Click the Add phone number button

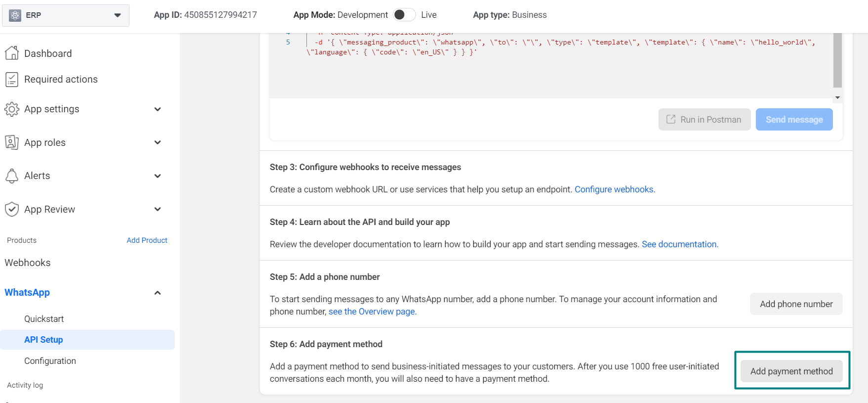coord(796,304)
